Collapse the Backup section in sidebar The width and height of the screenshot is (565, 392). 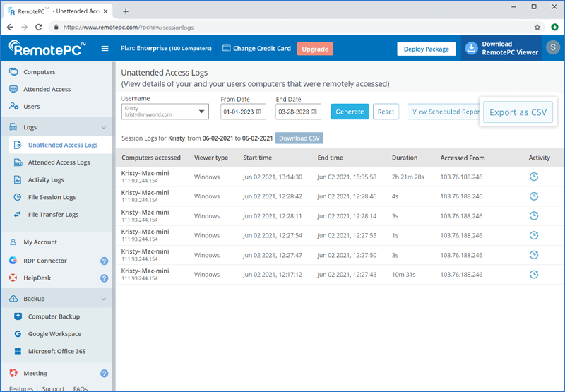pyautogui.click(x=104, y=299)
